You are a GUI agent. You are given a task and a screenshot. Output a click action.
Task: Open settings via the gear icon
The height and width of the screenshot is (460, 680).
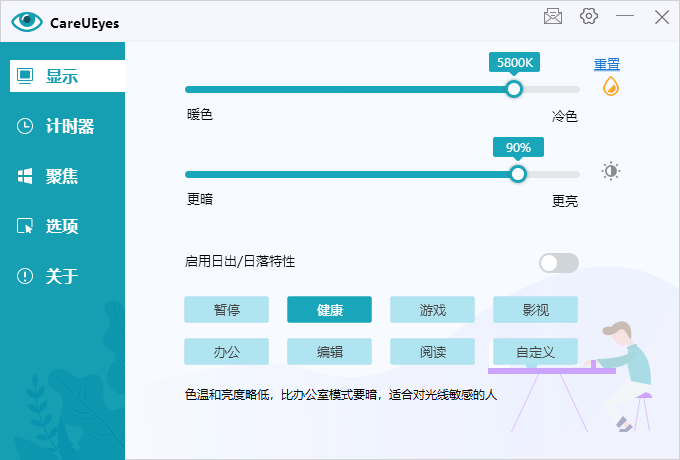click(589, 16)
